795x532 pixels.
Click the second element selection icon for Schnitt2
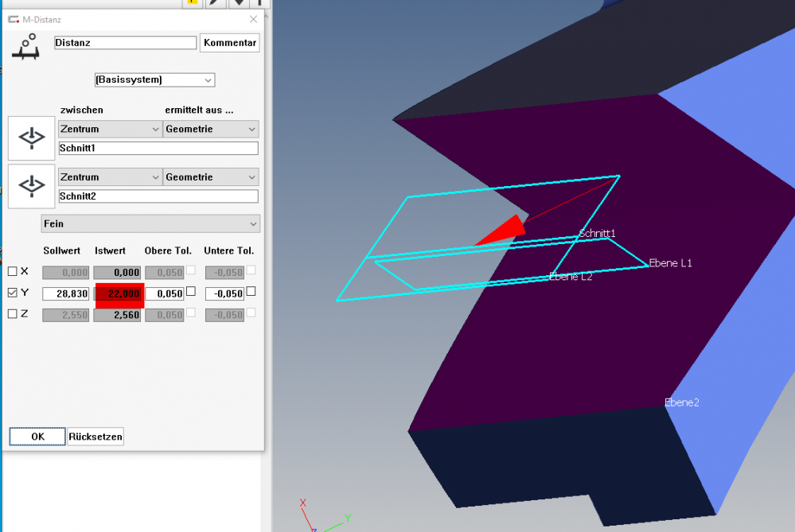pos(32,186)
